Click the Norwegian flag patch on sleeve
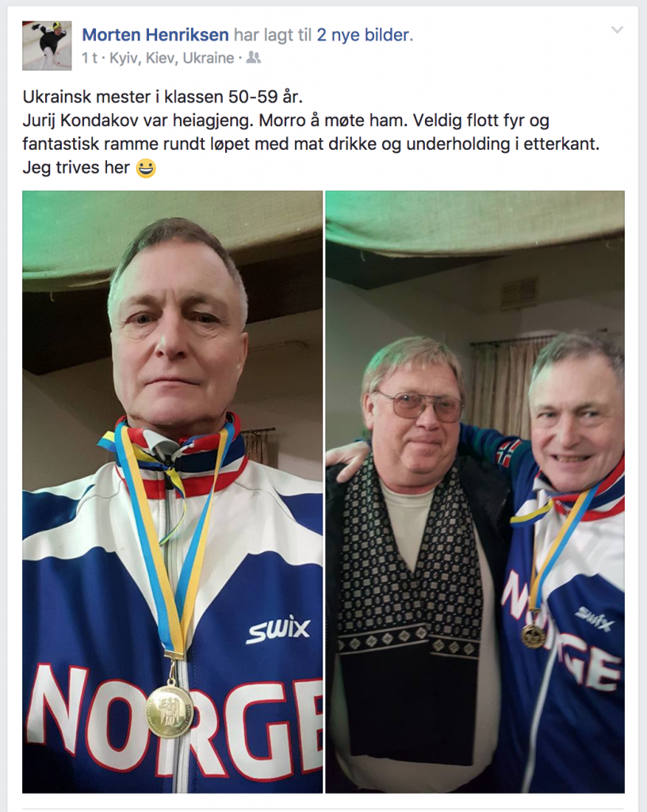647x812 pixels. click(509, 450)
